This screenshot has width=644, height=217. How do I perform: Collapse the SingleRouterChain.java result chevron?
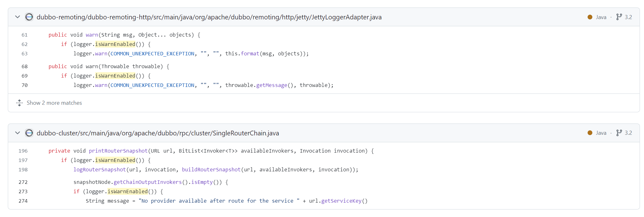click(x=18, y=133)
